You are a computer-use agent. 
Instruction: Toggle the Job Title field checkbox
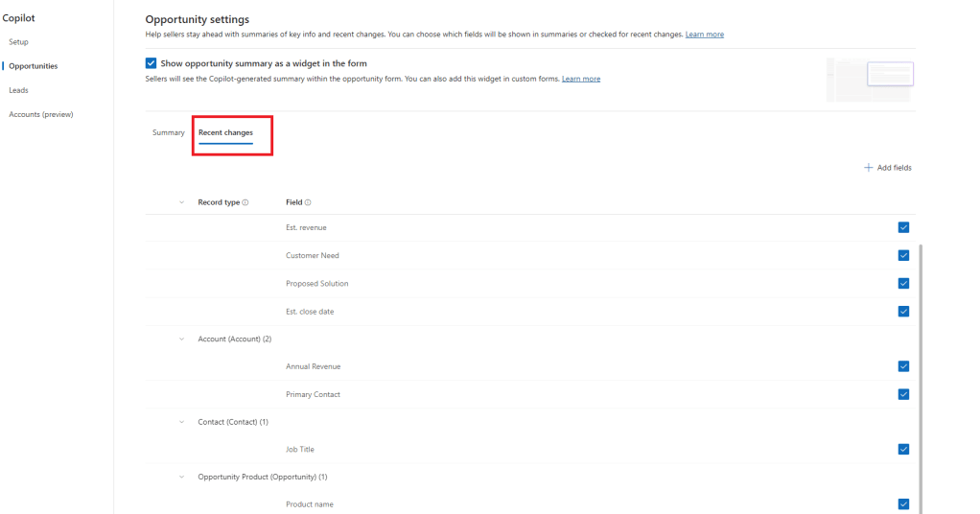(x=903, y=449)
